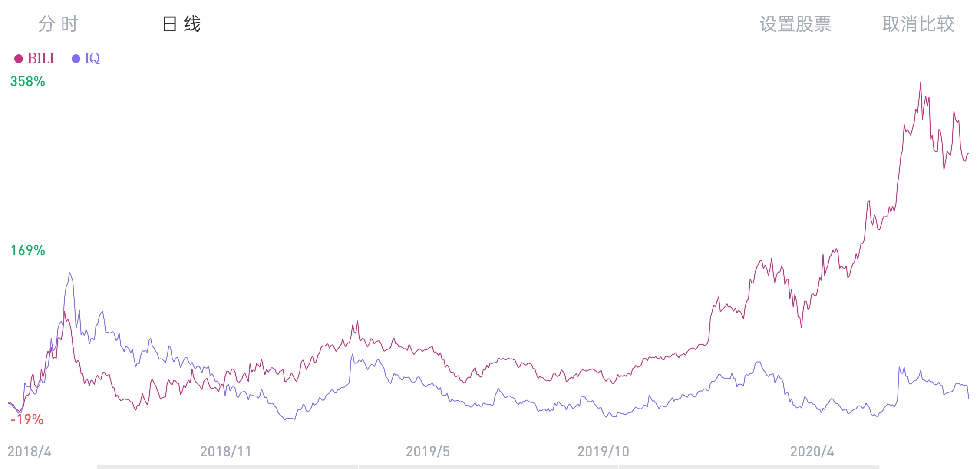The height and width of the screenshot is (469, 980).
Task: Select the 2018/4 date marker
Action: pos(29,452)
